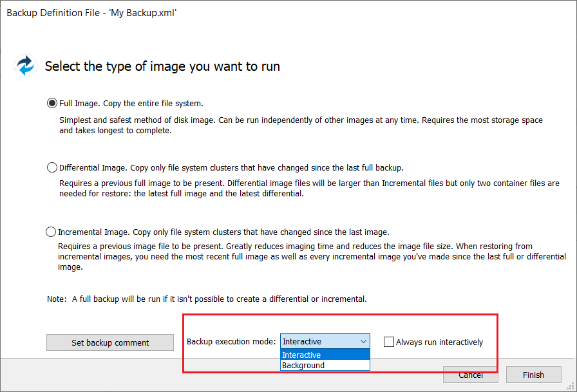Click the Backup execution mode label

tap(231, 342)
